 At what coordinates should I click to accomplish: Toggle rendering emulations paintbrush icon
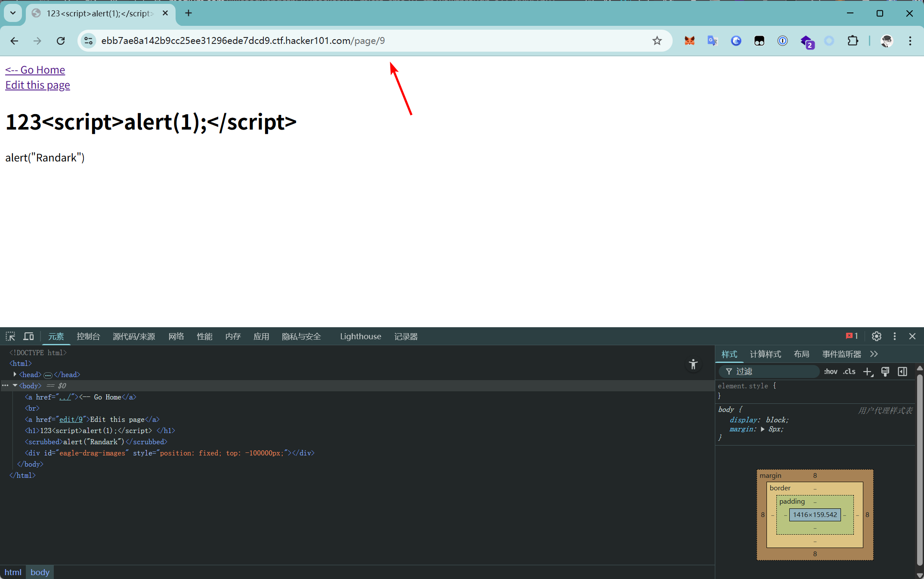pos(885,372)
